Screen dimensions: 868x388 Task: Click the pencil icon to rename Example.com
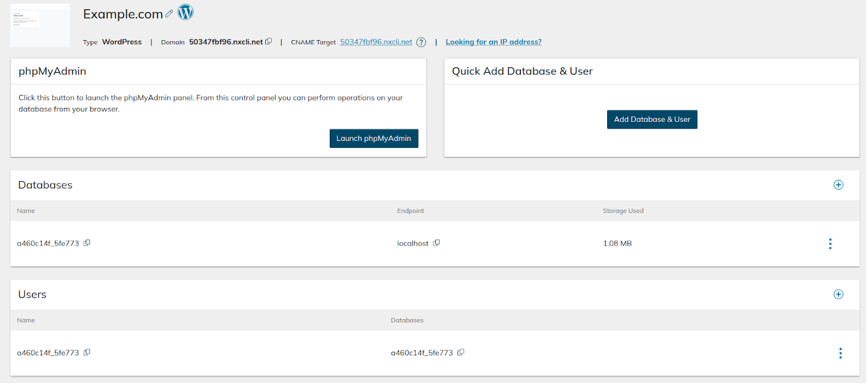click(x=170, y=14)
